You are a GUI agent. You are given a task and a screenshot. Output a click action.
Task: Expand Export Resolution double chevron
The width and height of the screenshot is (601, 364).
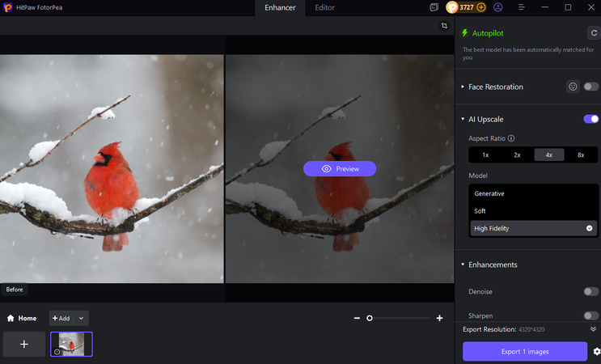(593, 329)
